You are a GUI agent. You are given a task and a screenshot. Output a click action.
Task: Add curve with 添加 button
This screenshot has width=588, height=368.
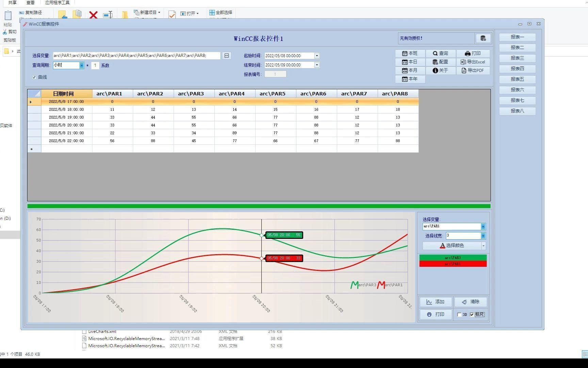click(x=436, y=302)
